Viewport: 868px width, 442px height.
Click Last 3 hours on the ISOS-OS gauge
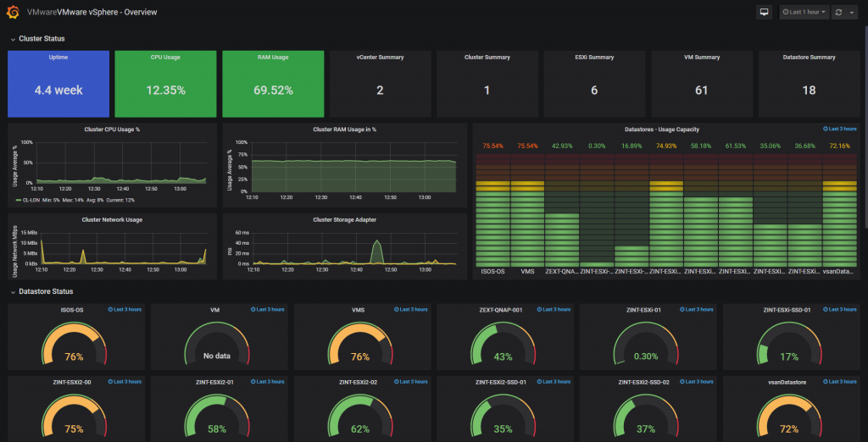125,309
